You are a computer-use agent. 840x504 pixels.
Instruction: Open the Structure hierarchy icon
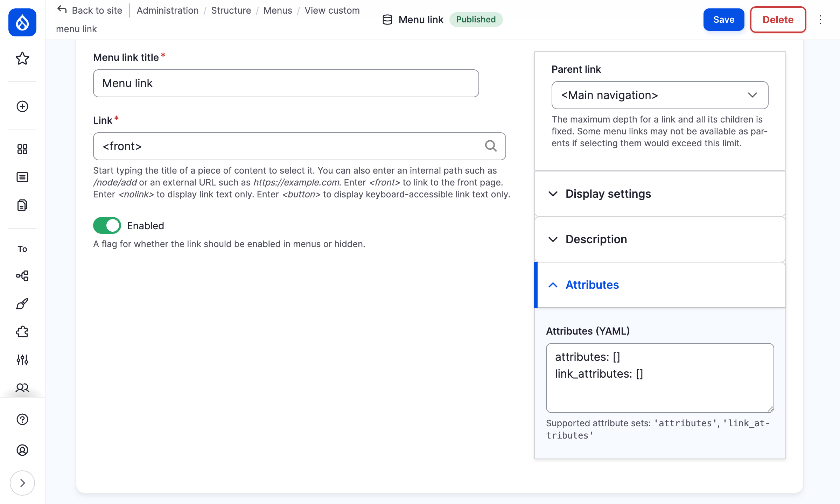tap(22, 276)
